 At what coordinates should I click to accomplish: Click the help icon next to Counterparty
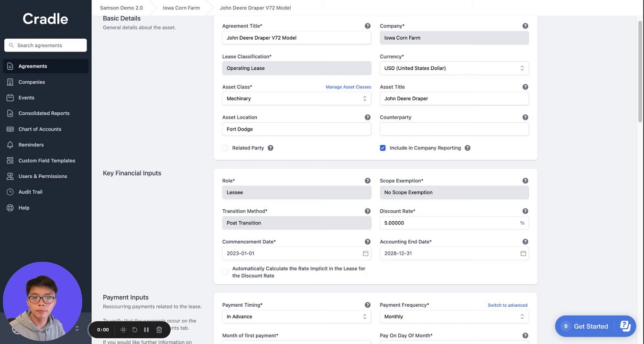click(x=525, y=118)
